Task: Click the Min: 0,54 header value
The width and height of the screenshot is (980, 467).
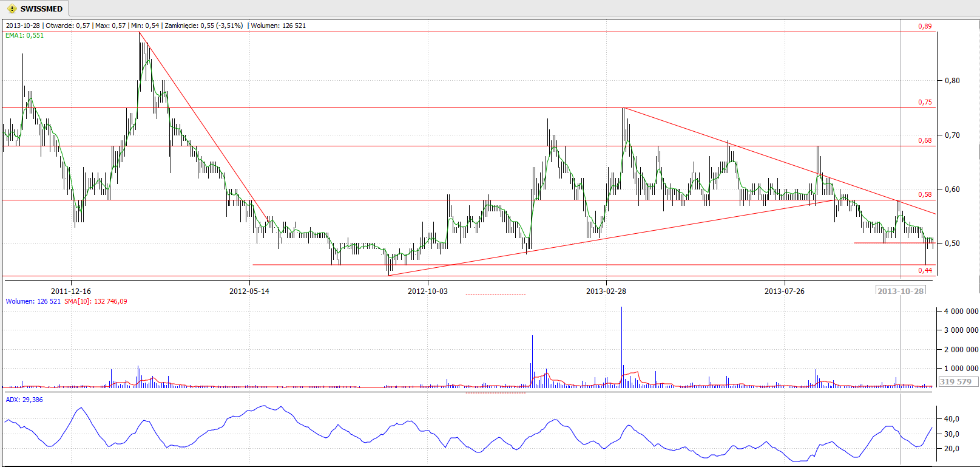Action: coord(145,26)
